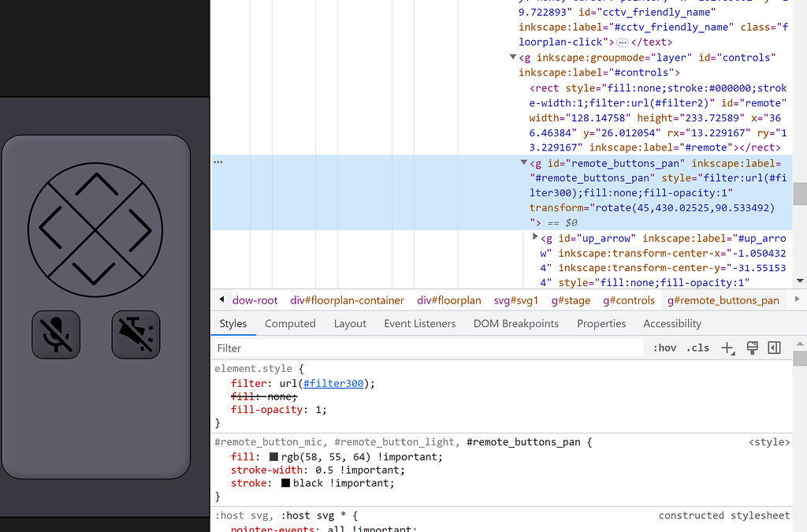Image resolution: width=807 pixels, height=532 pixels.
Task: Toggle the rendering emulations paintbrush icon
Action: click(x=752, y=348)
